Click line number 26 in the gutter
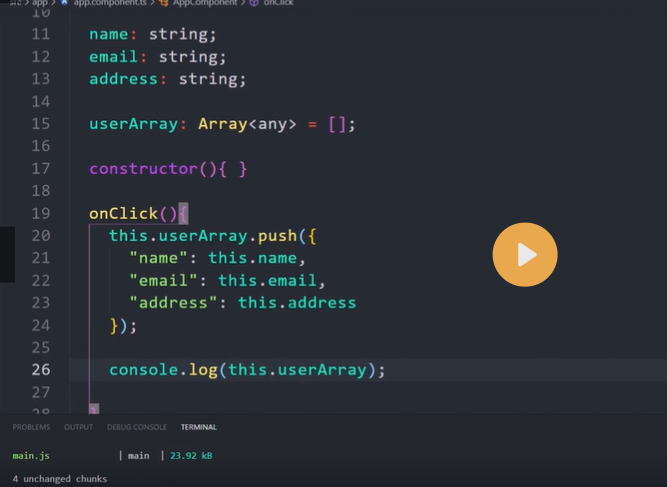Image resolution: width=667 pixels, height=487 pixels. [40, 370]
